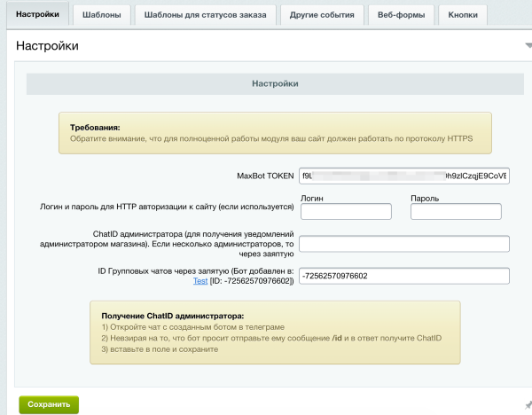Click the pin icon beside the Сохранить bar
This screenshot has width=532, height=415.
point(528,404)
